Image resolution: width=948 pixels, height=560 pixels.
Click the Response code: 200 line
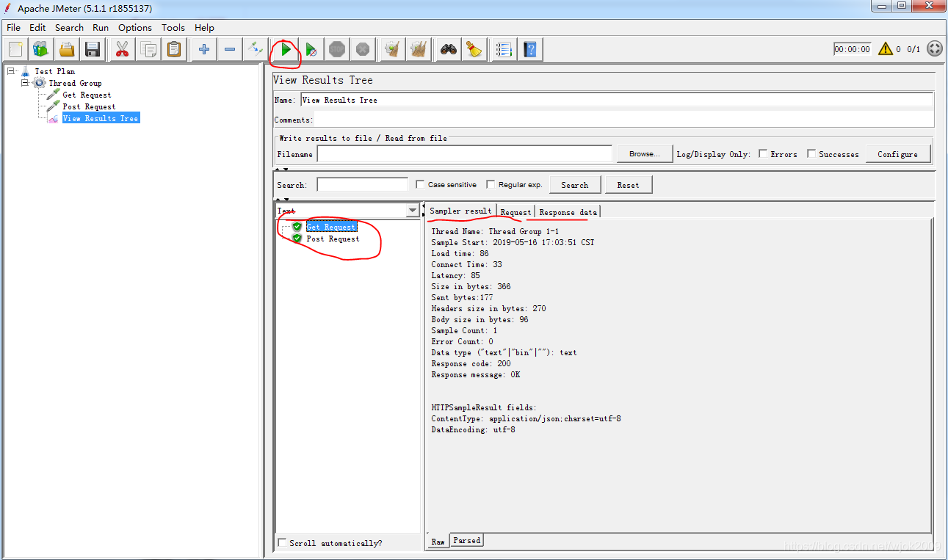pos(471,363)
